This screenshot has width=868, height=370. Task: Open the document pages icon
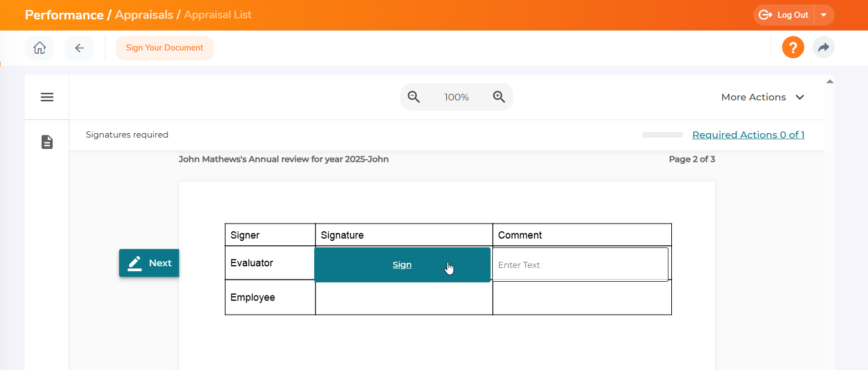coord(47,142)
